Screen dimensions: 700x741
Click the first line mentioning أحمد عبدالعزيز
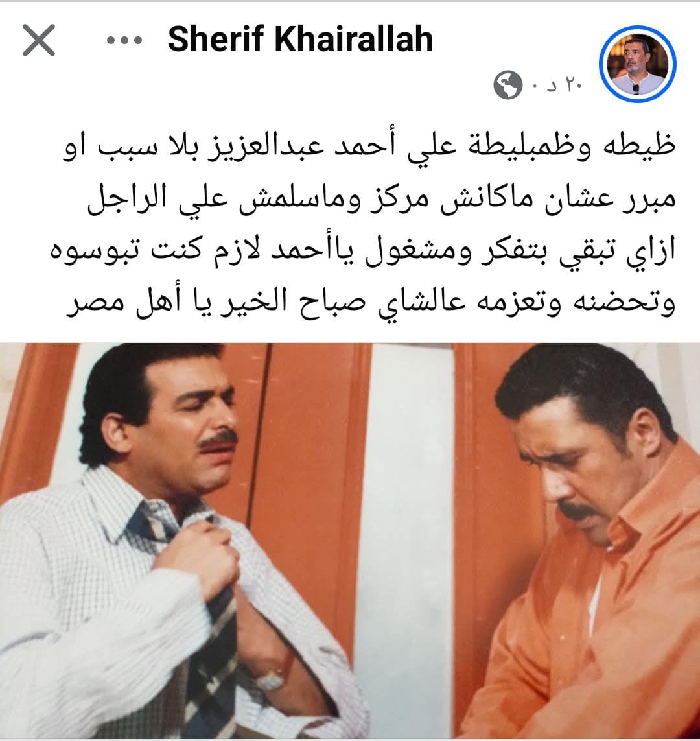pyautogui.click(x=369, y=145)
